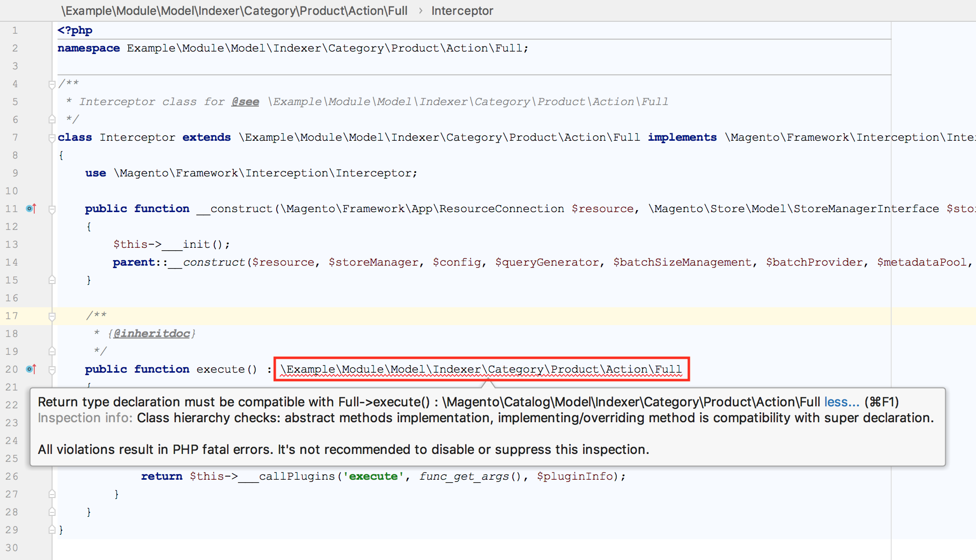Select the namespace path breadcrumb
Image resolution: width=976 pixels, height=560 pixels.
tap(234, 11)
